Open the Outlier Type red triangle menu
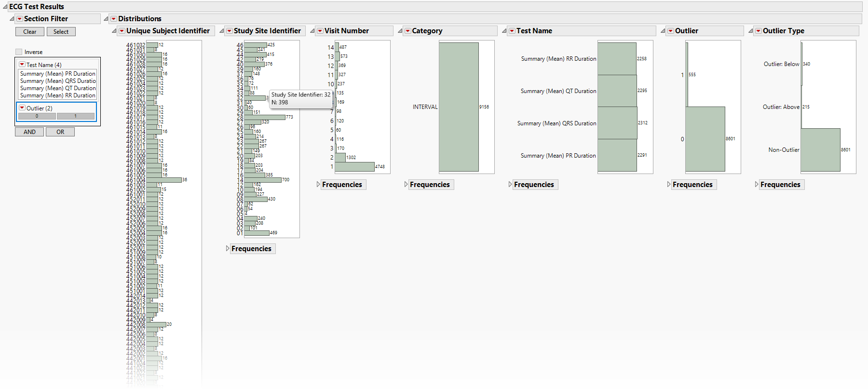Screen dimensions: 868x389 tap(759, 31)
